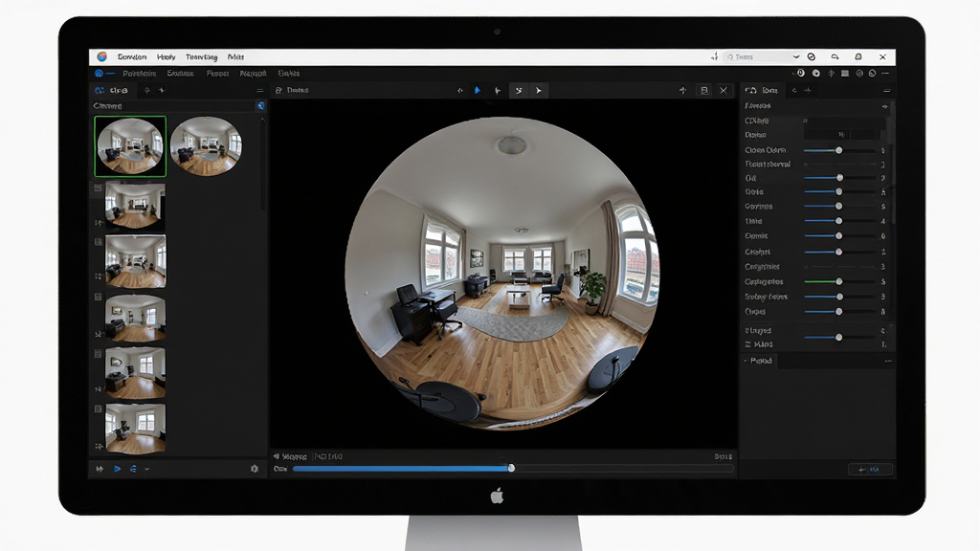The width and height of the screenshot is (980, 551).
Task: Click the colorful app logo in the menu bar
Action: click(x=101, y=56)
